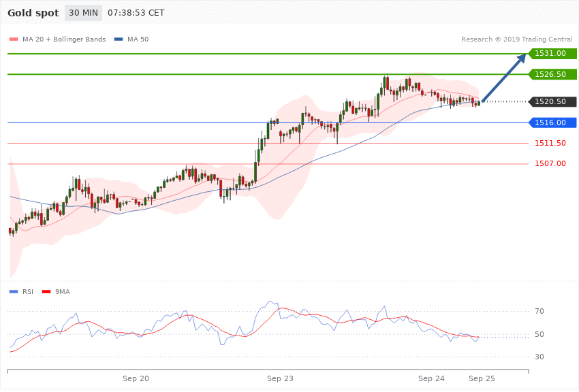Click the Sep 25 date axis label
The width and height of the screenshot is (579, 392).
point(482,378)
